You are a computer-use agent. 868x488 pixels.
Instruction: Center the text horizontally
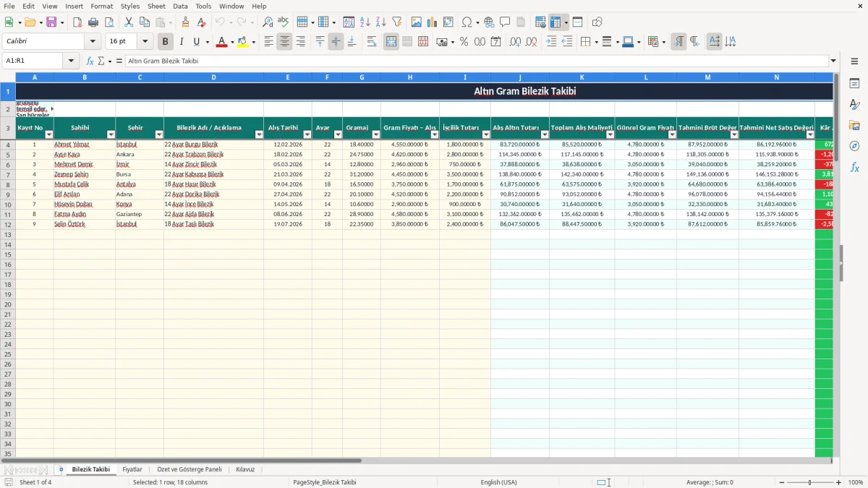[x=285, y=42]
